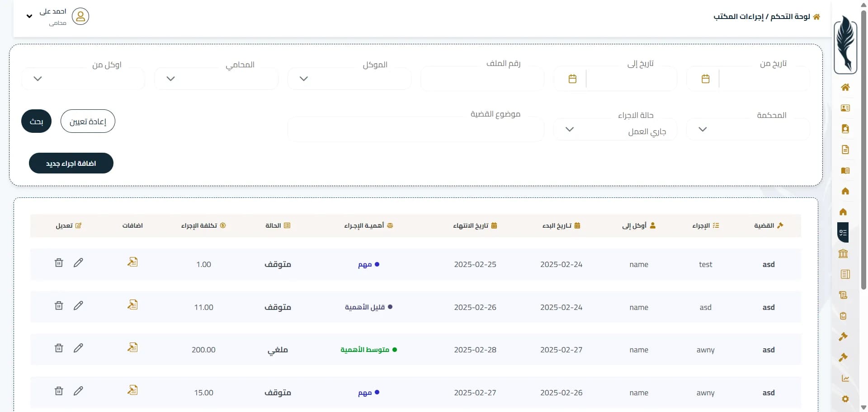The image size is (868, 412).
Task: Open the house icon directly above active checklist icon
Action: (843, 212)
